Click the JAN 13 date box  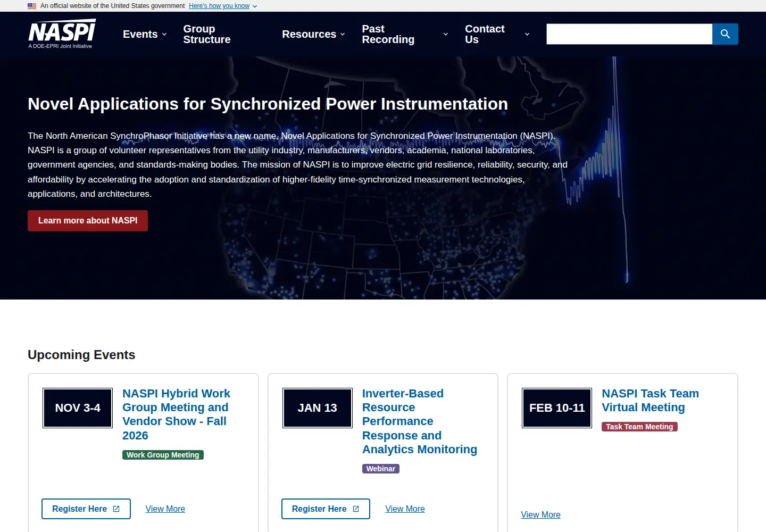click(318, 408)
